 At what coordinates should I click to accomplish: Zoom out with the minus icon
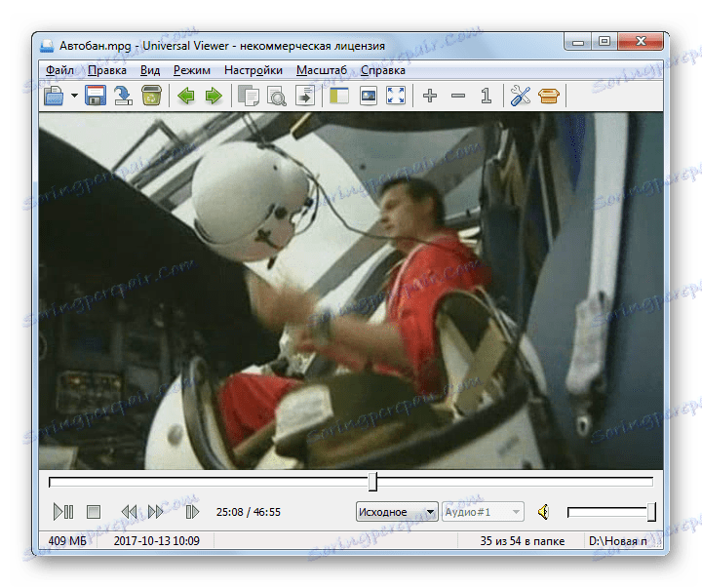pos(458,96)
